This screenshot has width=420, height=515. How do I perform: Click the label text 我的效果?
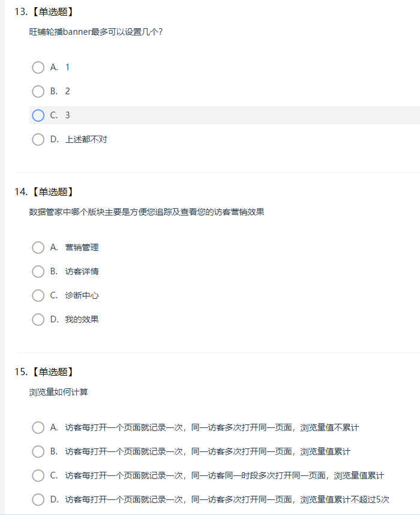[82, 319]
